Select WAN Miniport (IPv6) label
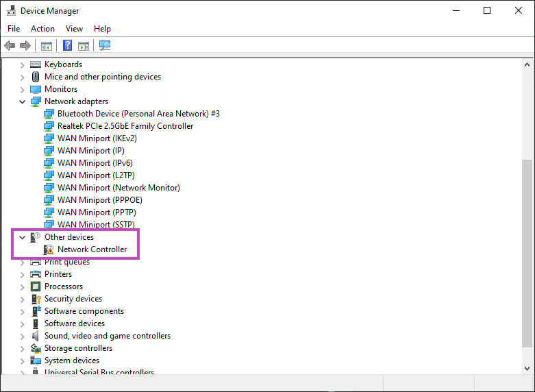Screen dimensions: 535x392 point(95,163)
